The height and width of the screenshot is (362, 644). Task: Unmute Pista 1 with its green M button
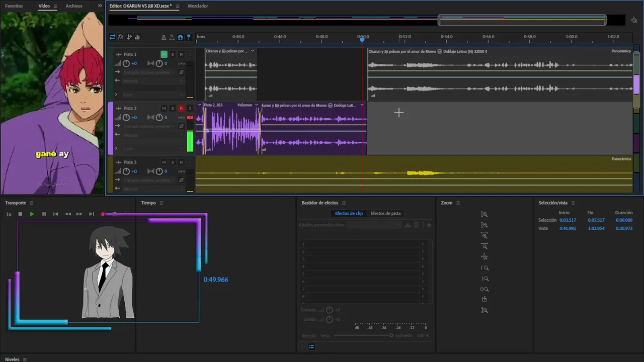164,54
